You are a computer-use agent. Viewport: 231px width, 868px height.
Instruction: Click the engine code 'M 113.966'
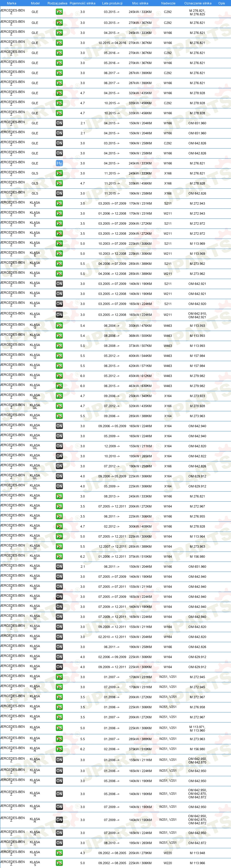[x=197, y=863]
